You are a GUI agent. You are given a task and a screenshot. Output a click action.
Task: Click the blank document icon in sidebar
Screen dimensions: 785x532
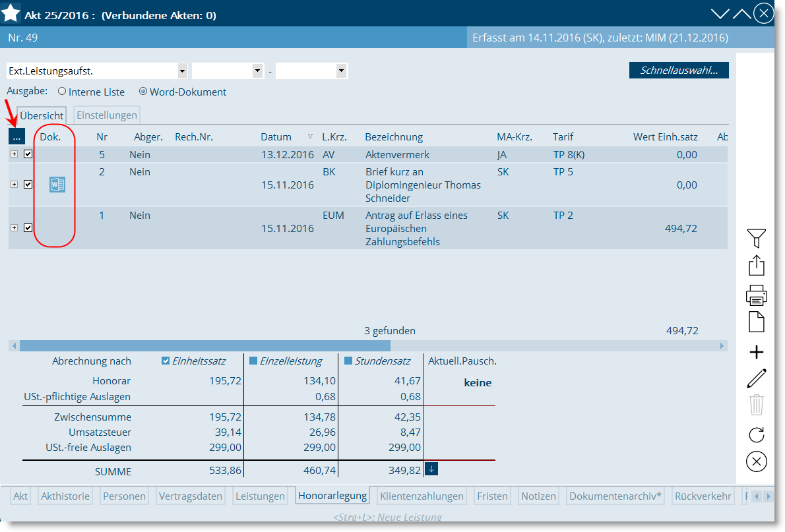point(757,322)
